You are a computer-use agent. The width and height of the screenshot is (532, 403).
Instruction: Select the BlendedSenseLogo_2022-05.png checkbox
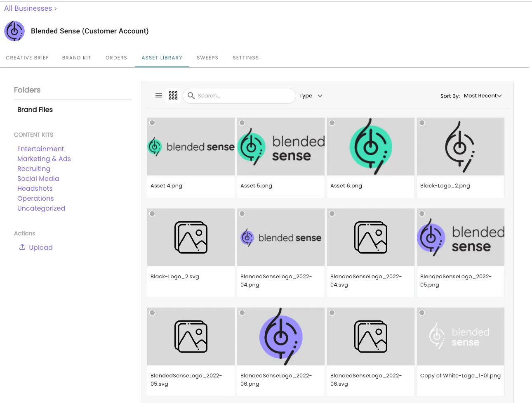click(422, 213)
